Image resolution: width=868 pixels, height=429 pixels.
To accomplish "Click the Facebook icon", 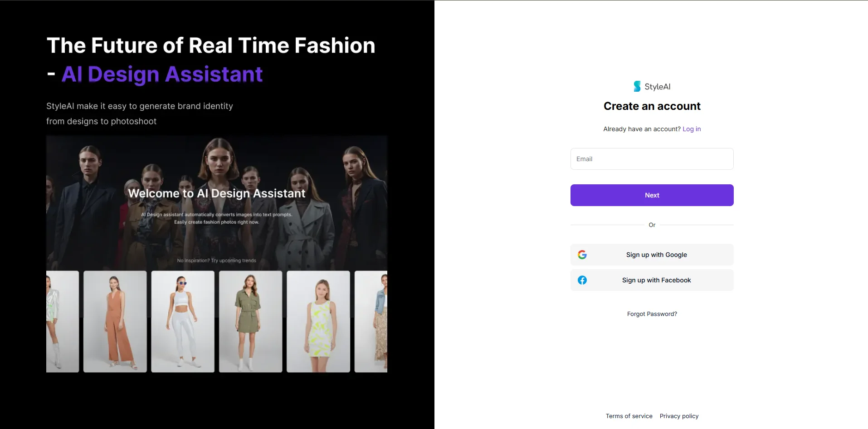I will click(x=582, y=280).
